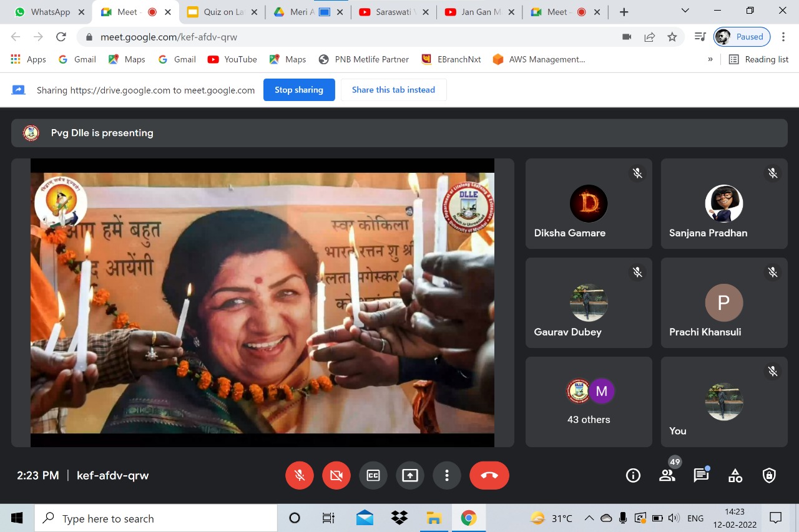Click the 43 others participant tile
Screen dimensions: 799x532
coord(589,402)
